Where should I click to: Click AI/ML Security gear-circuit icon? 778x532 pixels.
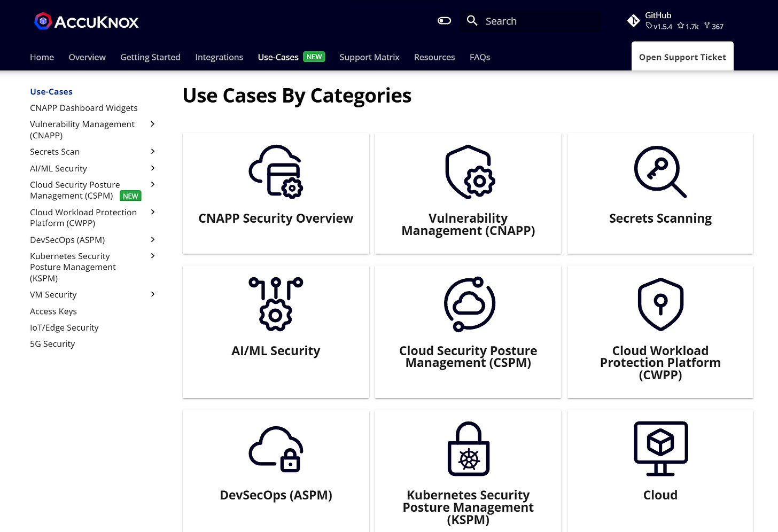(x=276, y=304)
